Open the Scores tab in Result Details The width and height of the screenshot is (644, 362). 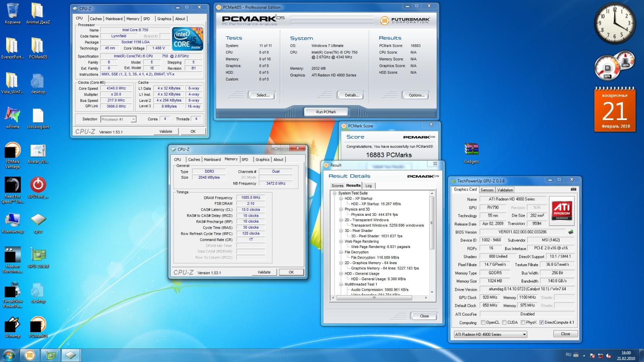(x=337, y=186)
